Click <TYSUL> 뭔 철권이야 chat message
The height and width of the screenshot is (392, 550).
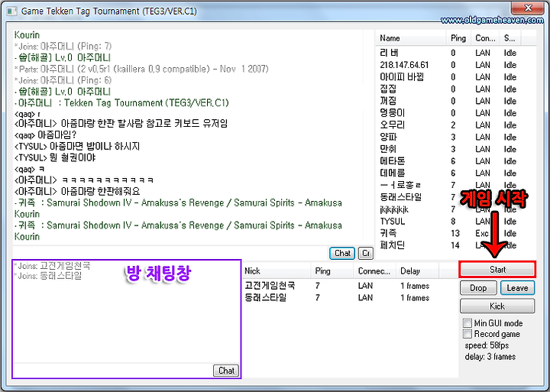55,157
